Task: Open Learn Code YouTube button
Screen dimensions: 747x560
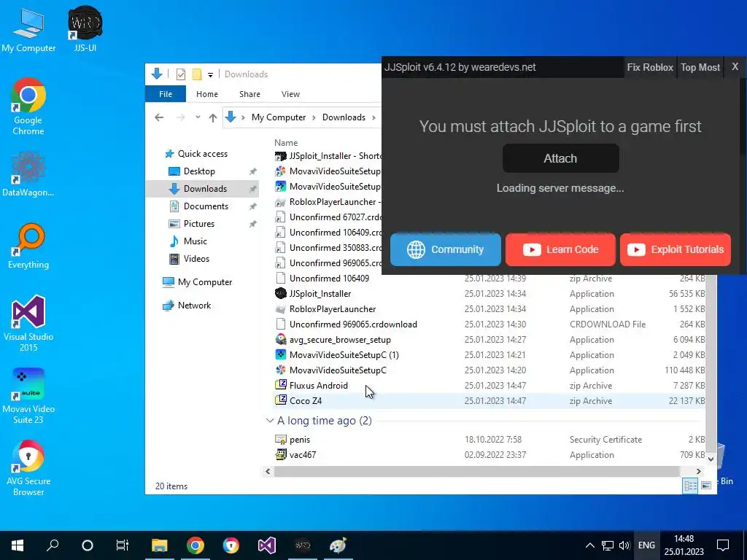Action: click(x=560, y=249)
